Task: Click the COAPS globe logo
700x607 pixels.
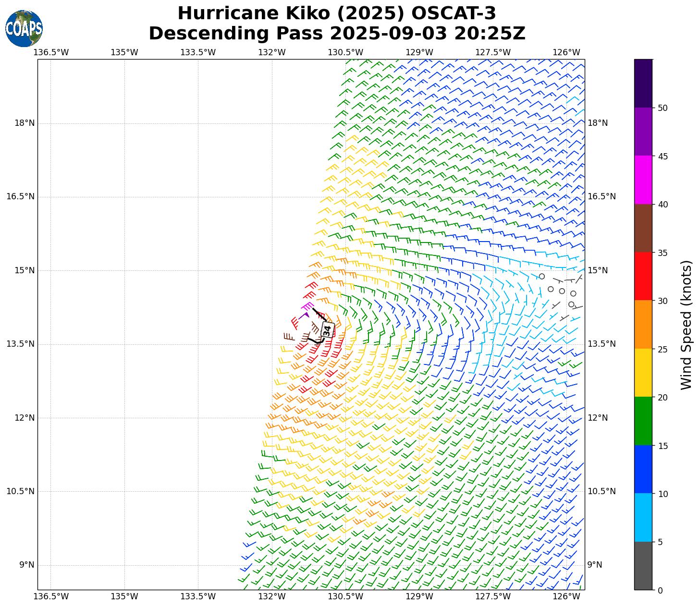Action: [x=24, y=28]
